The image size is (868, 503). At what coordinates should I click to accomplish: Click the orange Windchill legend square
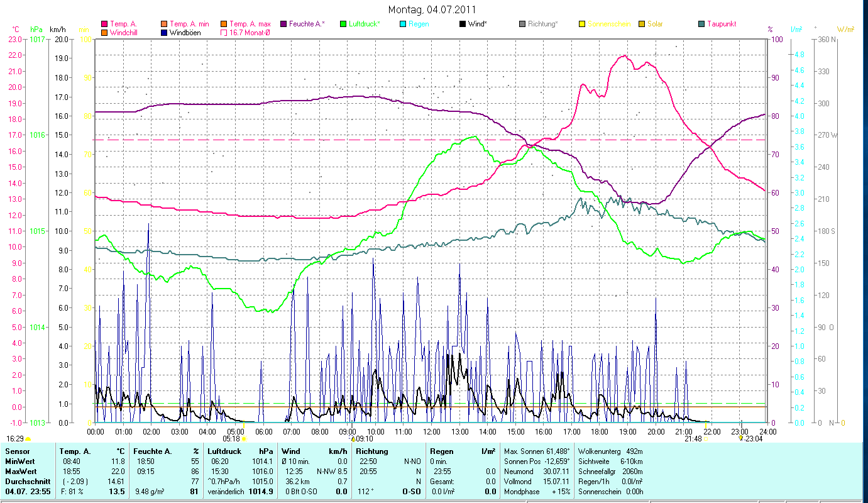coord(104,33)
